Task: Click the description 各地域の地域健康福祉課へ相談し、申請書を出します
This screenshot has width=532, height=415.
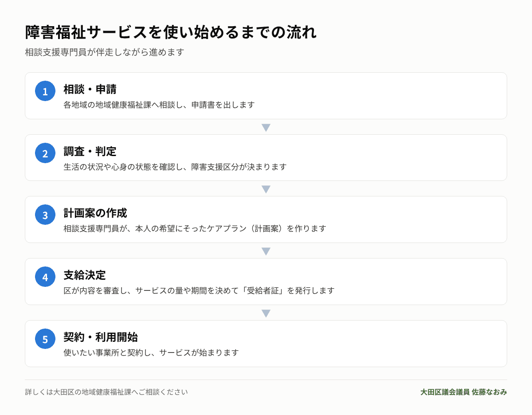Action: [x=159, y=105]
